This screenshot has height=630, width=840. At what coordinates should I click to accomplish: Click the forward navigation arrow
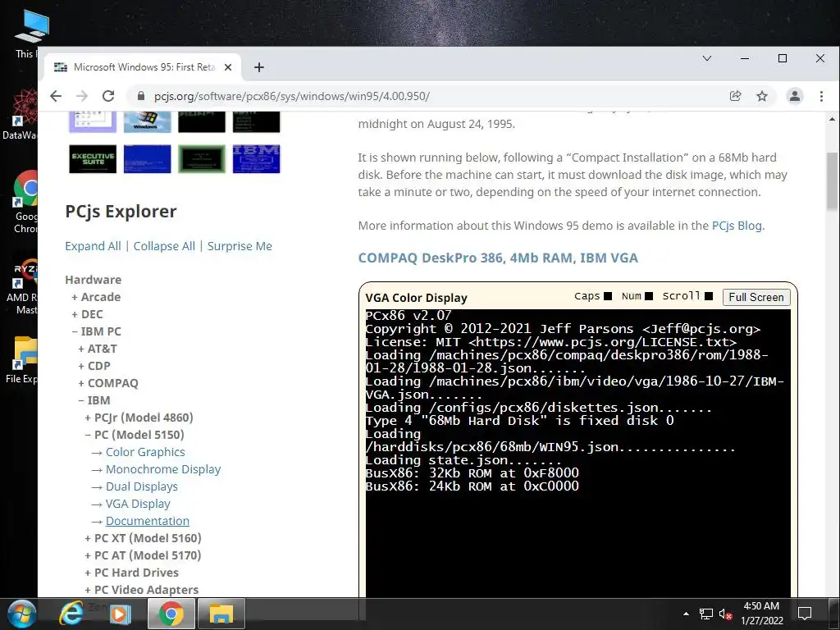82,96
